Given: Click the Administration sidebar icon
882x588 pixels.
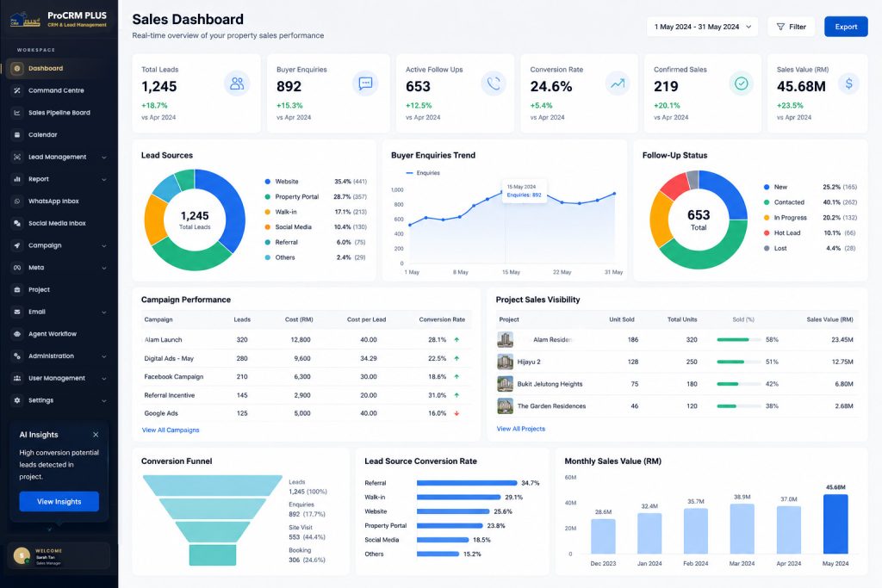Looking at the screenshot, I should [17, 356].
